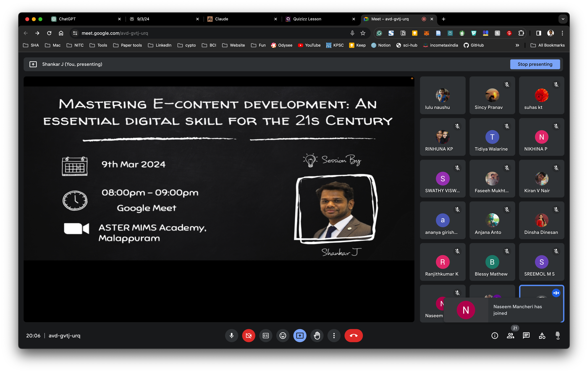Open the Odysee bookmark
Image resolution: width=588 pixels, height=373 pixels.
[x=282, y=45]
